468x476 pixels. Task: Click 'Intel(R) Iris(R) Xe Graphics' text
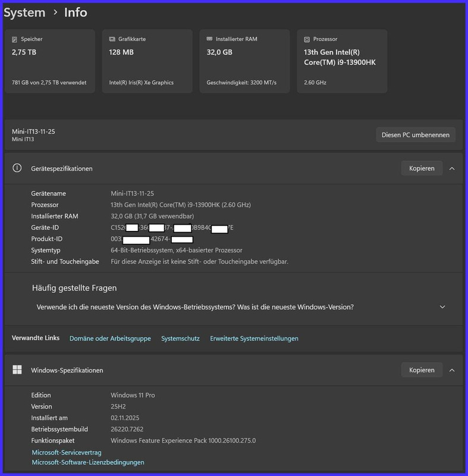[142, 83]
